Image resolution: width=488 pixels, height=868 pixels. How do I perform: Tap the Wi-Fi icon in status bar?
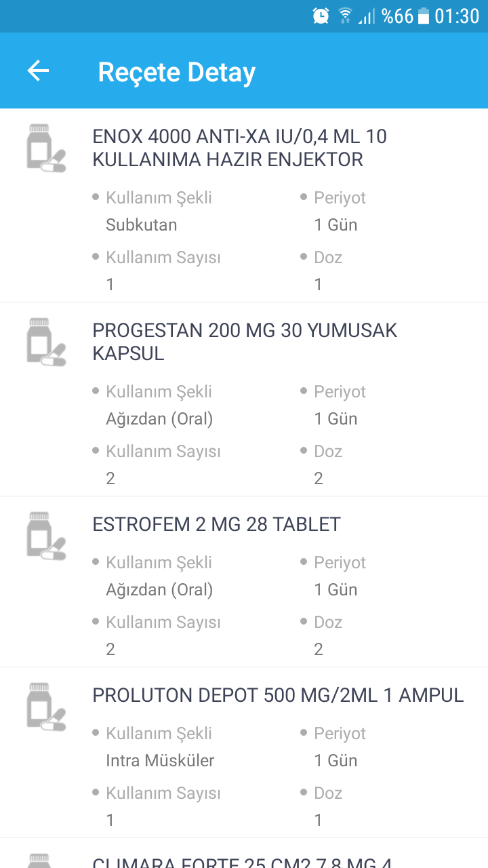point(346,16)
